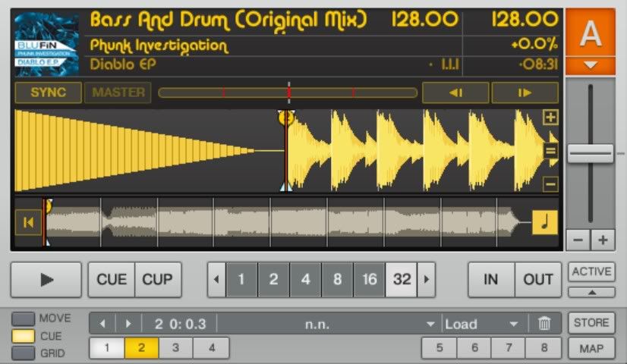Delete the cue point with trash icon
Image resolution: width=627 pixels, height=364 pixels.
click(x=544, y=324)
